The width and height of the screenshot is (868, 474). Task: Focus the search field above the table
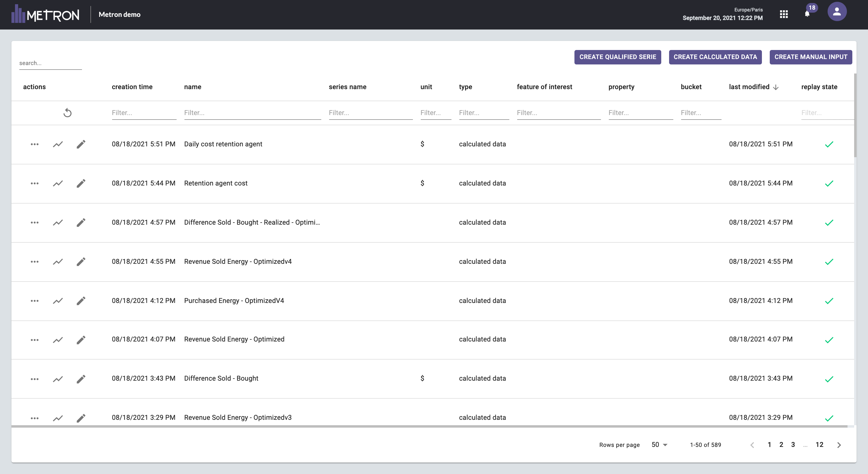(x=50, y=63)
